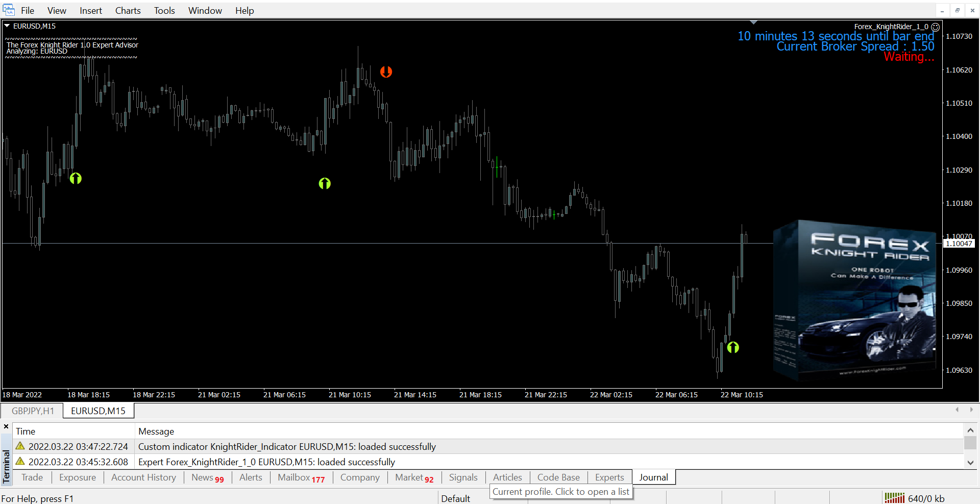Minimize the chart window

[942, 11]
